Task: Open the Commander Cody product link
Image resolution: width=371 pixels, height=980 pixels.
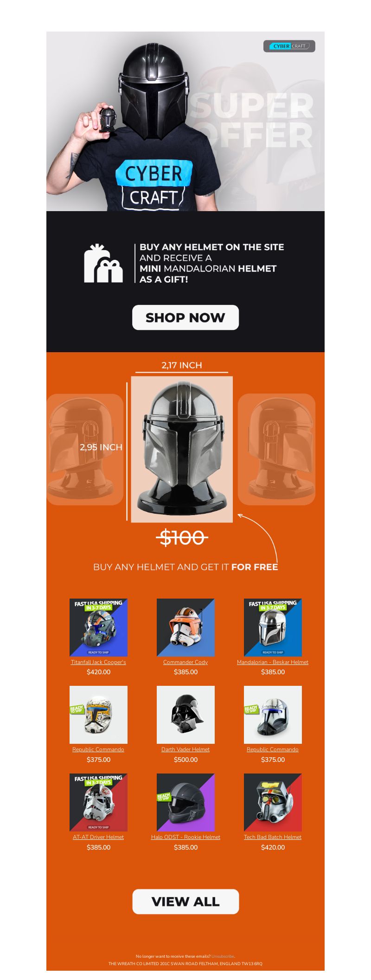Action: (185, 662)
